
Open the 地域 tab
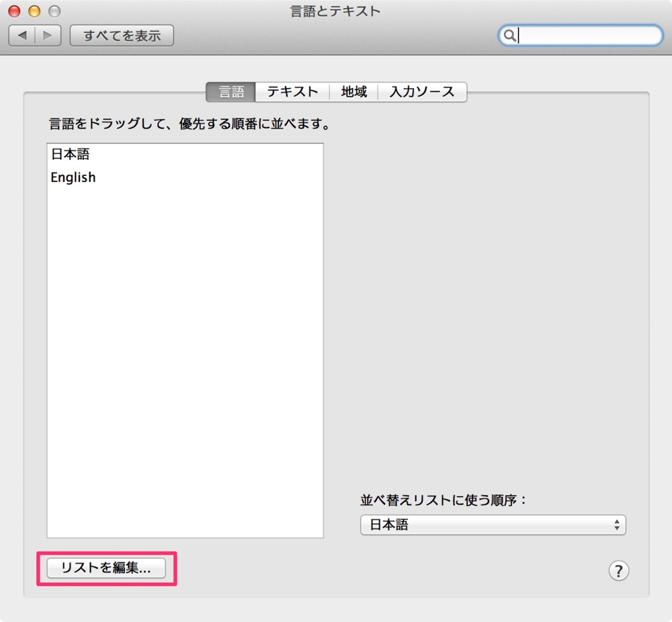pos(353,91)
